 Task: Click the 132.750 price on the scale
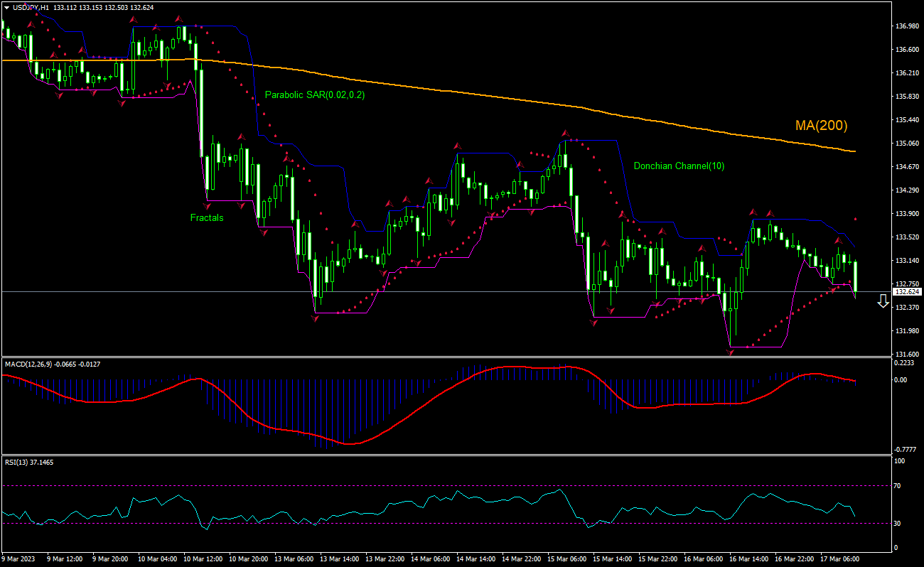[907, 285]
